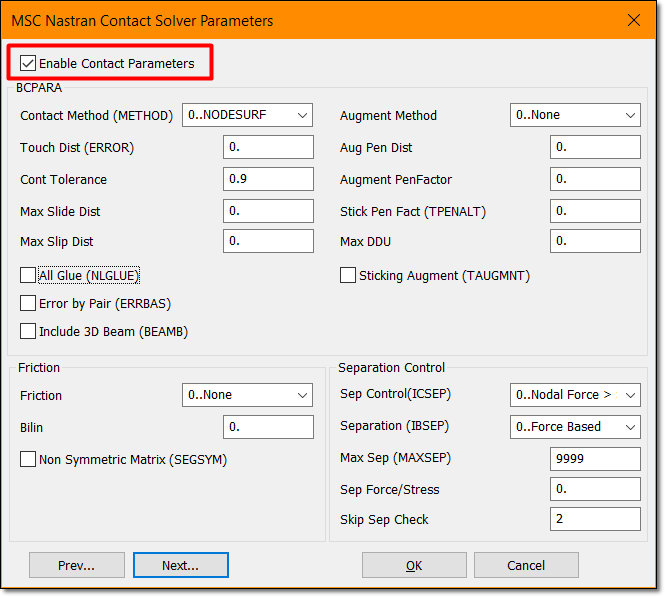Edit Max Sep (MAXSEP) value 9999

(595, 459)
